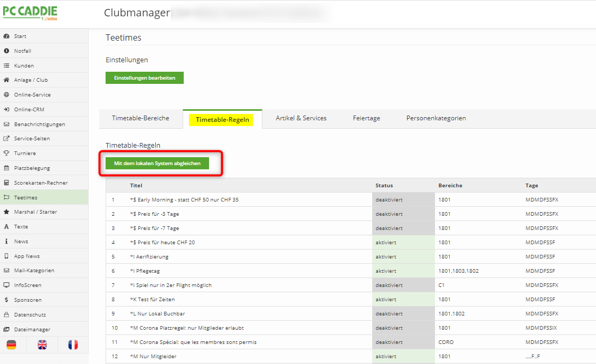The width and height of the screenshot is (596, 364).
Task: Switch language to German flag
Action: coord(11,344)
